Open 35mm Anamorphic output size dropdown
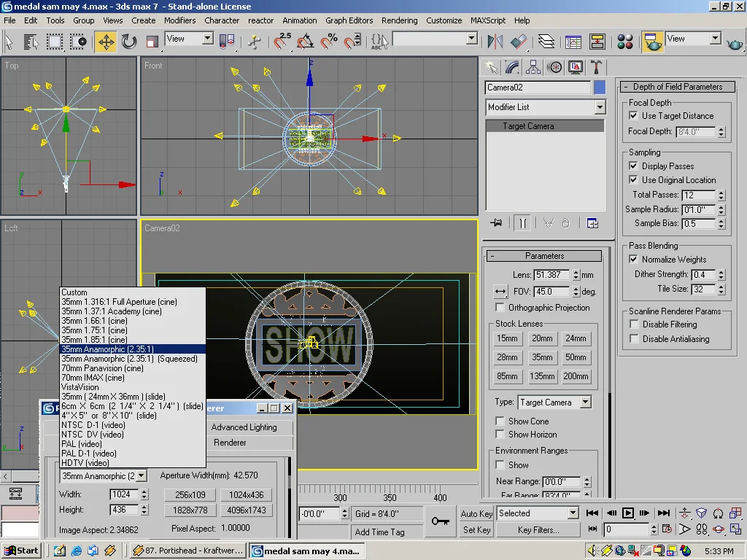Viewport: 747px width, 560px height. (103, 475)
